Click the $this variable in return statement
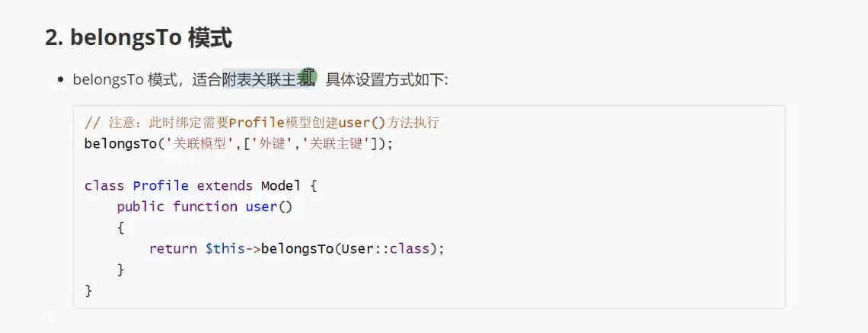This screenshot has height=333, width=868. coord(225,248)
